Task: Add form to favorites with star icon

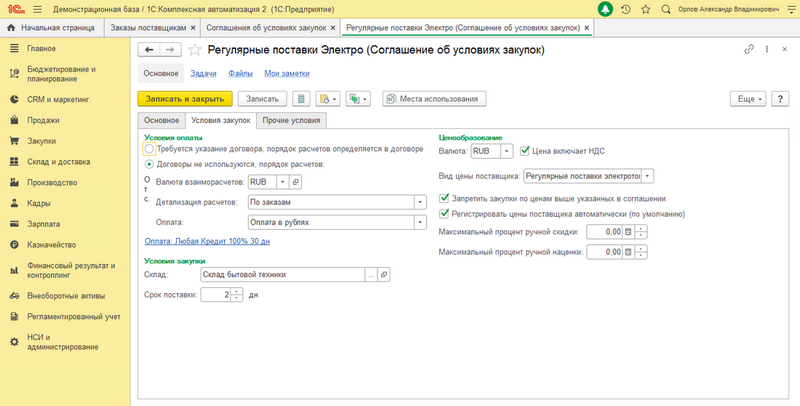Action: 195,49
